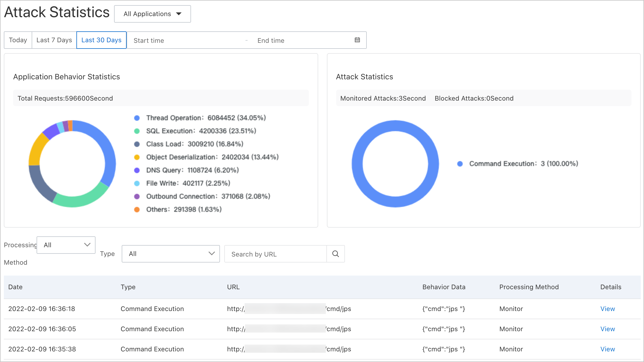Click the Details column header
The height and width of the screenshot is (362, 644).
tap(611, 287)
